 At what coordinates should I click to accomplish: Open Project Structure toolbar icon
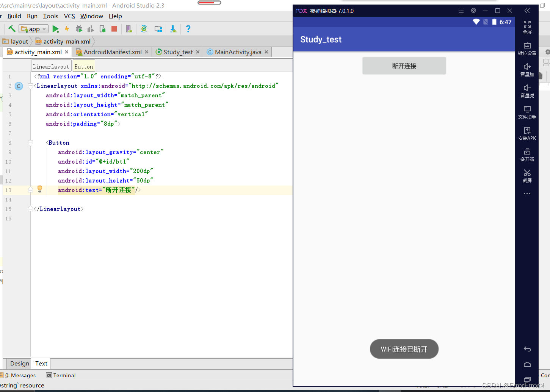coord(158,29)
